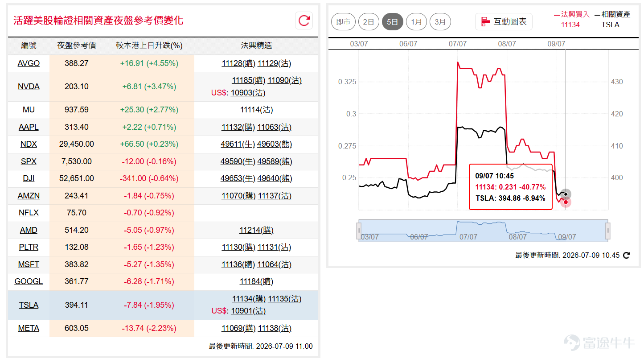Switch chart range to 2日

click(x=369, y=21)
